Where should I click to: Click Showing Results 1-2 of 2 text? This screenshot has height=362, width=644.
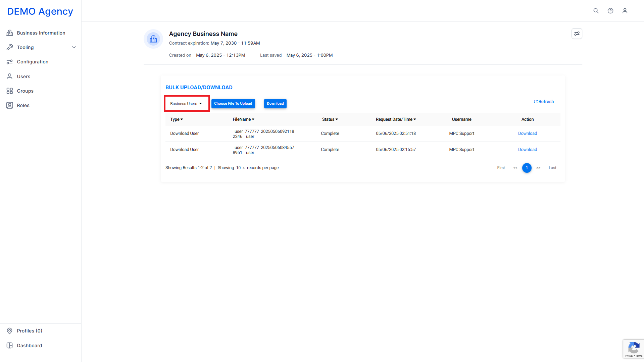[189, 168]
